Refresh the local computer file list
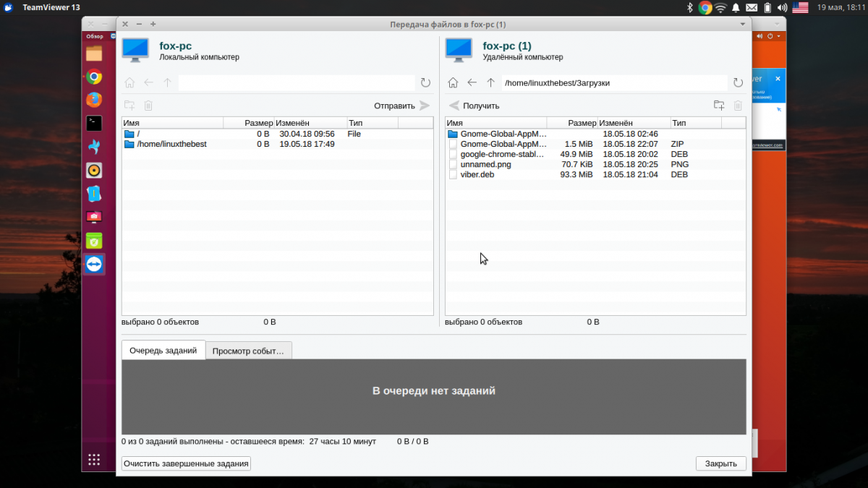 point(425,83)
